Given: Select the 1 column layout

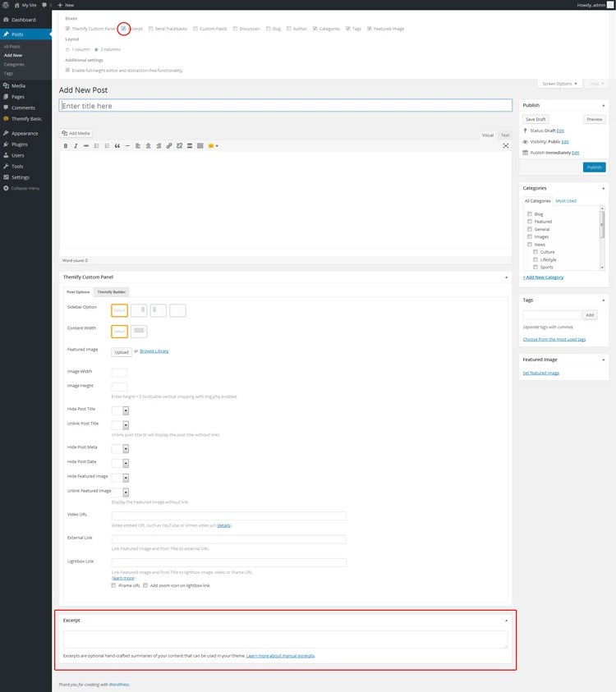Looking at the screenshot, I should click(x=67, y=49).
